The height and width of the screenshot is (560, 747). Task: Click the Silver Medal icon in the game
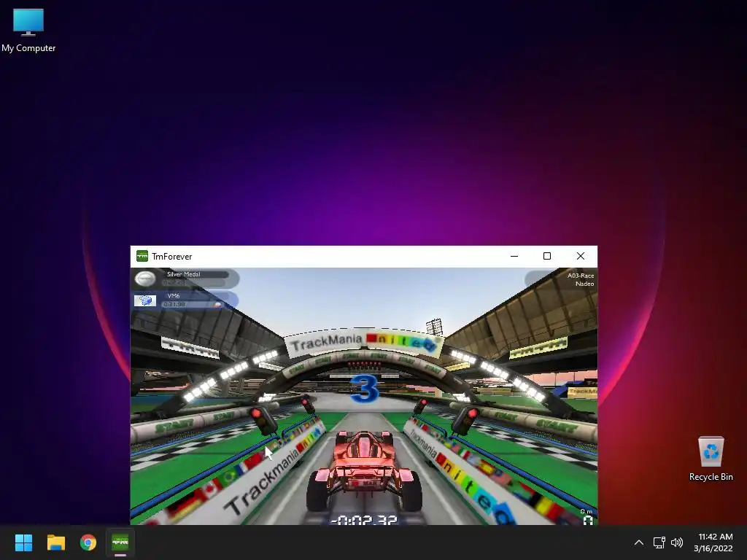click(x=145, y=279)
